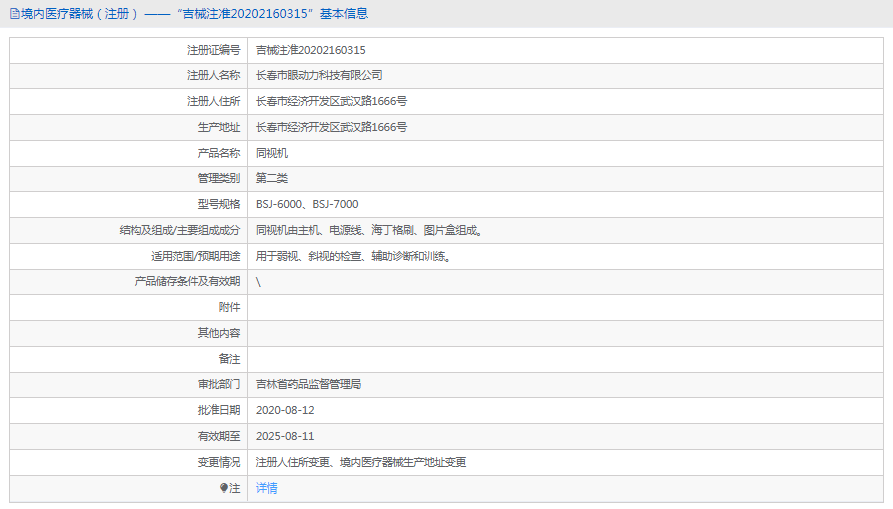The width and height of the screenshot is (893, 509).
Task: Click the bullet icon beside 注
Action: tap(224, 488)
